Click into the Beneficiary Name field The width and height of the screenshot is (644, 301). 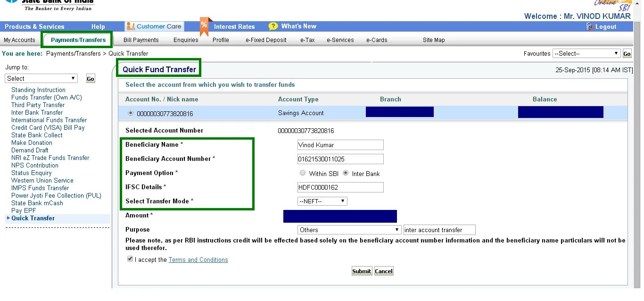pyautogui.click(x=340, y=145)
